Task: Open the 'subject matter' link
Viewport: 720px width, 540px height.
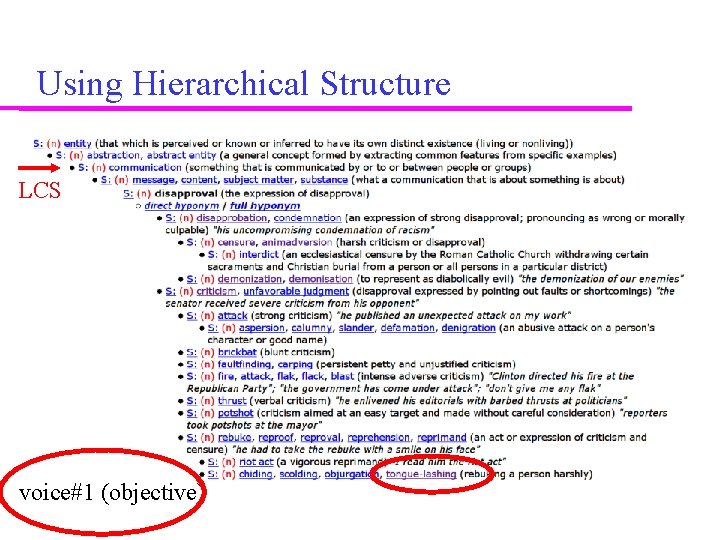Action: [x=258, y=180]
